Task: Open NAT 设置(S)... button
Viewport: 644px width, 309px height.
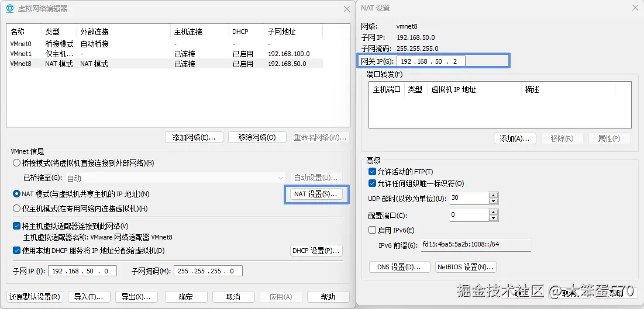Action: click(316, 194)
